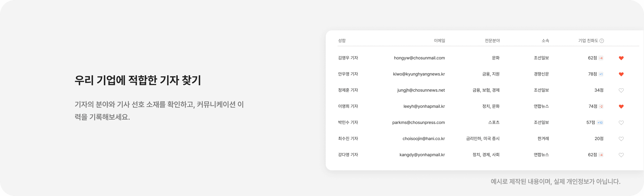Toggle the red heart for 안우영 기자
Viewport: 644px width, 196px height.
[x=621, y=74]
